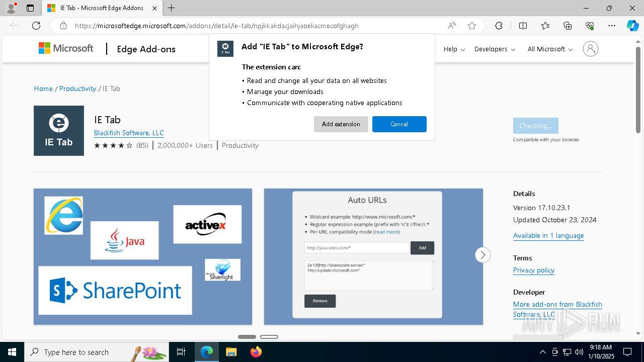Click the Checking... button
Screen dimensions: 644x362
(535, 126)
